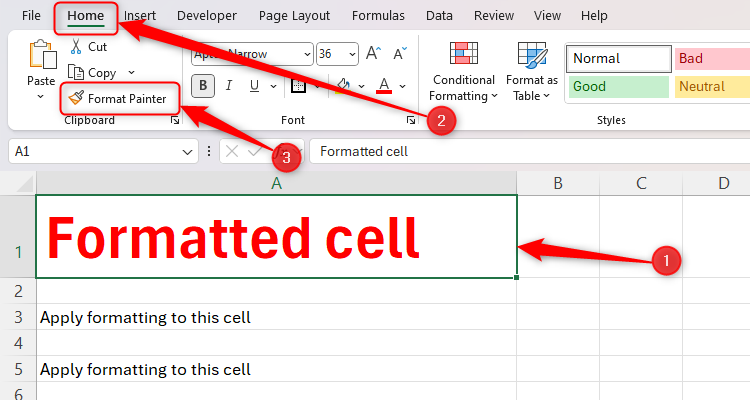This screenshot has width=750, height=400.
Task: Select column D header
Action: [717, 183]
